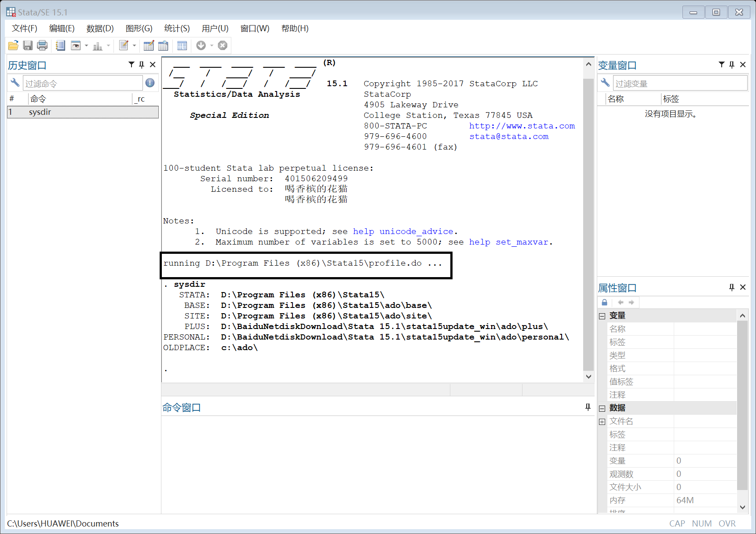Image resolution: width=756 pixels, height=534 pixels.
Task: Open the Do-file Editor icon
Action: click(124, 45)
